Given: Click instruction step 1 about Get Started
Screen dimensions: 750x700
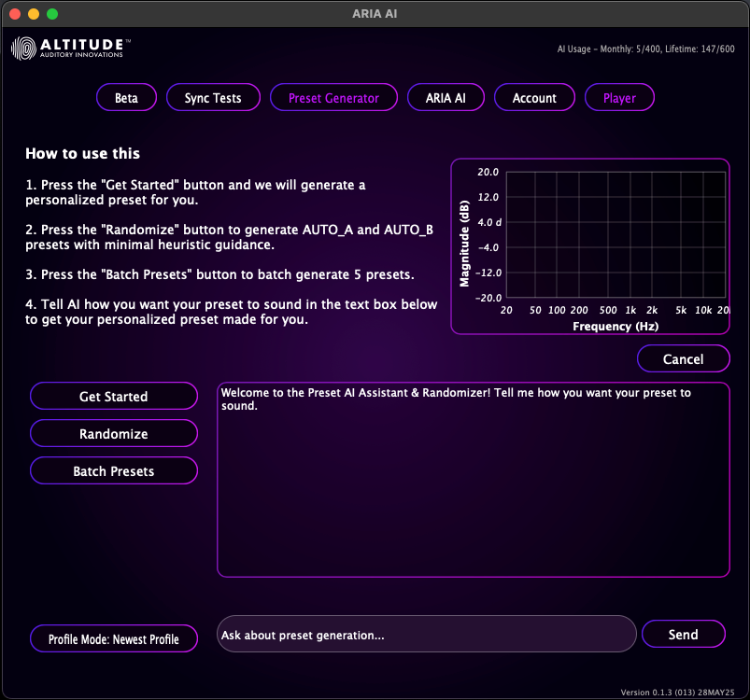Looking at the screenshot, I should 195,192.
